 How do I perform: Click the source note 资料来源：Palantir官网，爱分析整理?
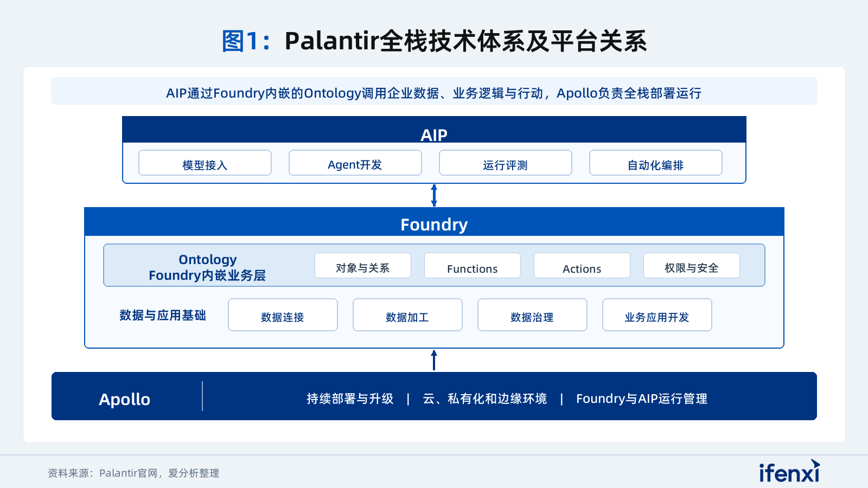[x=133, y=473]
